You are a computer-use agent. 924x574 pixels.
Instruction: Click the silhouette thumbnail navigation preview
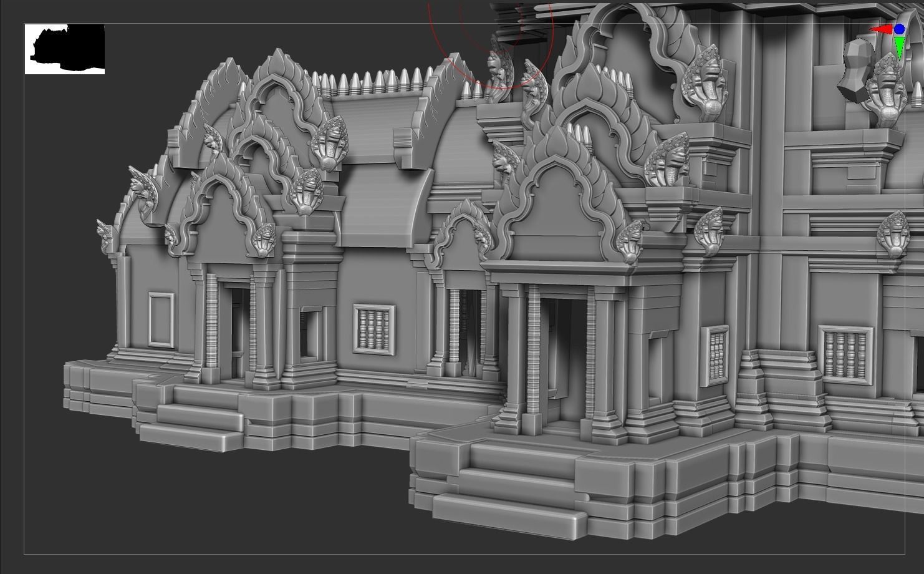click(x=65, y=49)
